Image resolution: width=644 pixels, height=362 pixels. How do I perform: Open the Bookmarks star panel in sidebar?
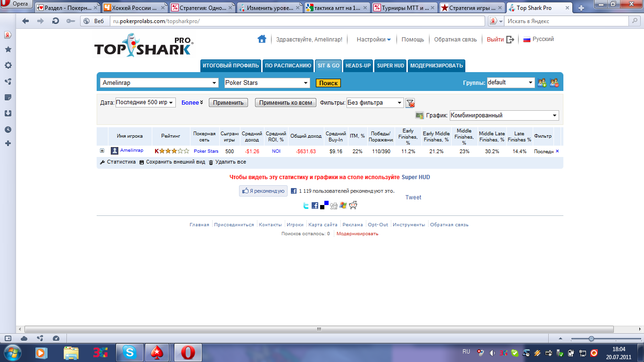coord(8,49)
